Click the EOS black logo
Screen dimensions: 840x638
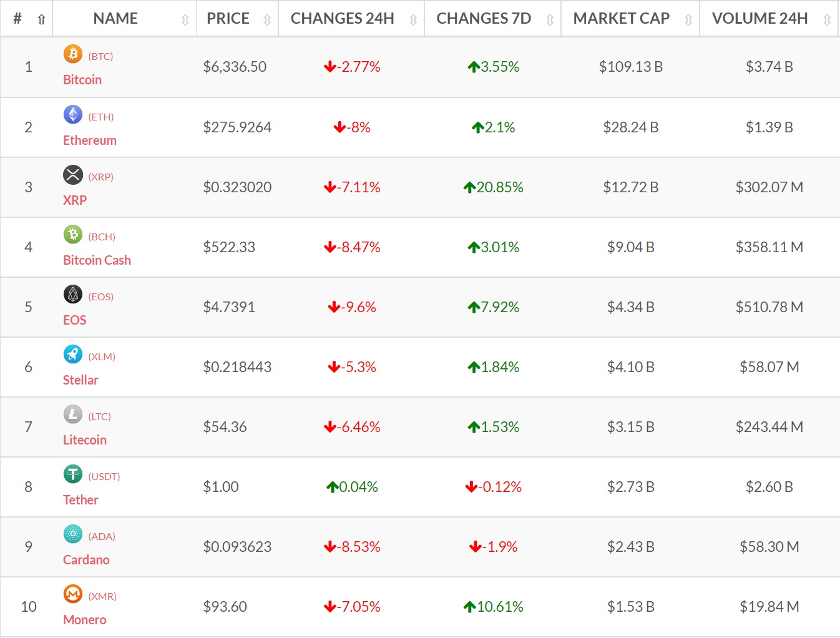click(x=73, y=295)
